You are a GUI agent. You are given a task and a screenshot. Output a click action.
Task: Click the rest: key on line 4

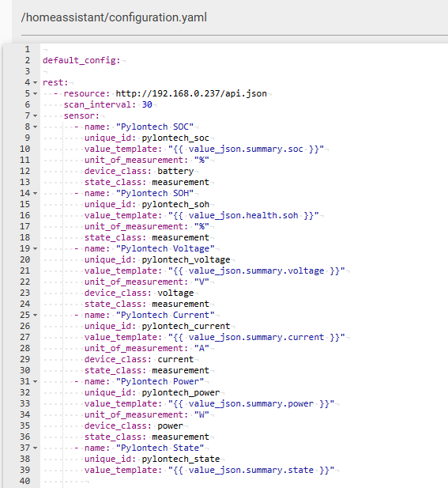point(55,82)
